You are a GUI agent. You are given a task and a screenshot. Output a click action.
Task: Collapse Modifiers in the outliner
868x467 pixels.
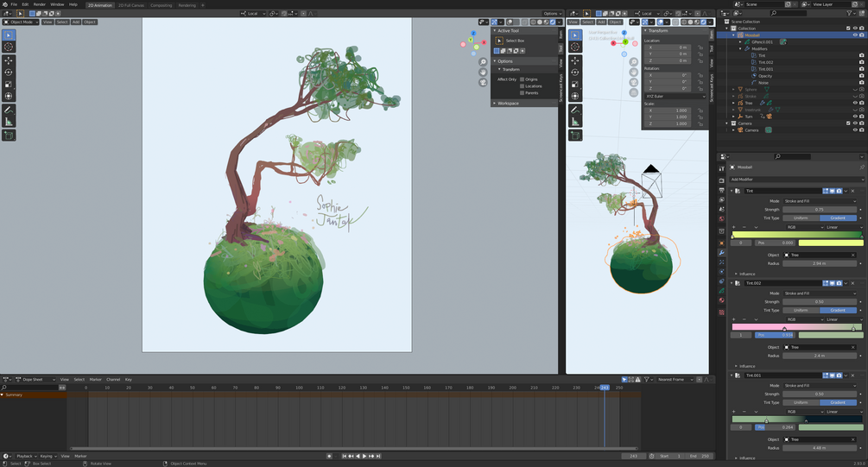[x=740, y=48]
